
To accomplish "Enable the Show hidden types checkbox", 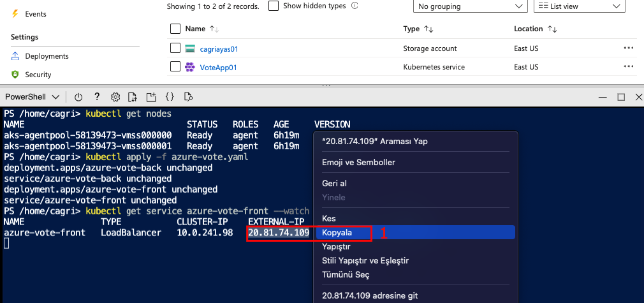I will point(274,6).
